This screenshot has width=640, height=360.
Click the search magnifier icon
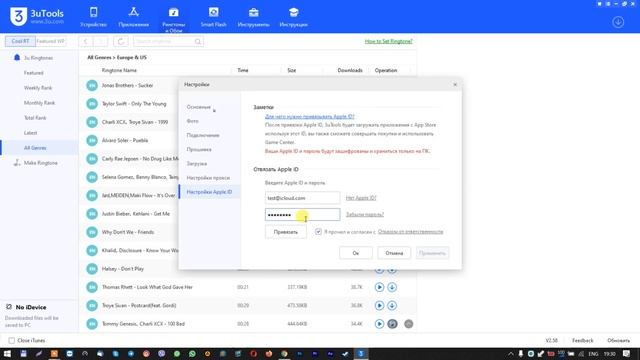click(198, 41)
